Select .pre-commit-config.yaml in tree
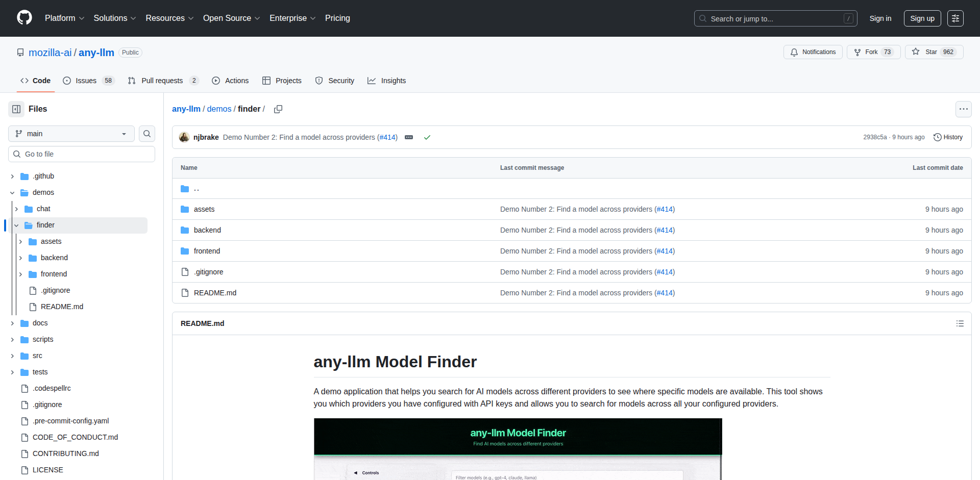Screen dimensions: 980x480 click(71, 421)
